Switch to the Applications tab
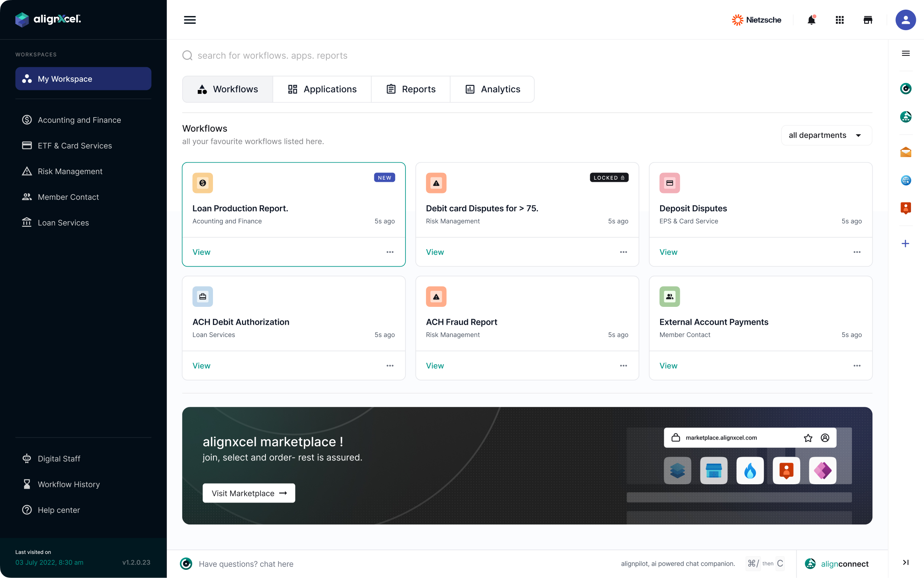Screen dimensions: 924x578 (322, 89)
